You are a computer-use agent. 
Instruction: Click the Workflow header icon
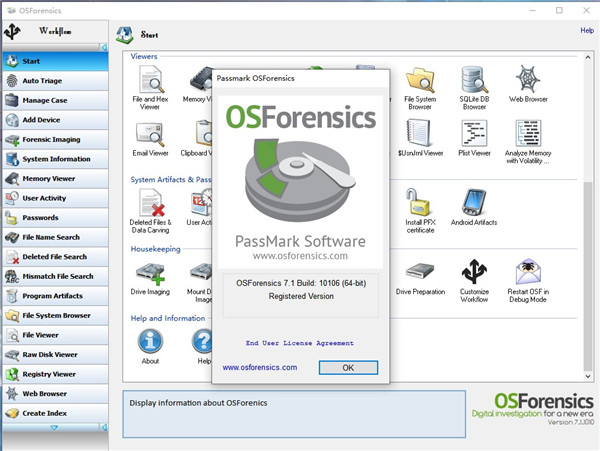(12, 31)
